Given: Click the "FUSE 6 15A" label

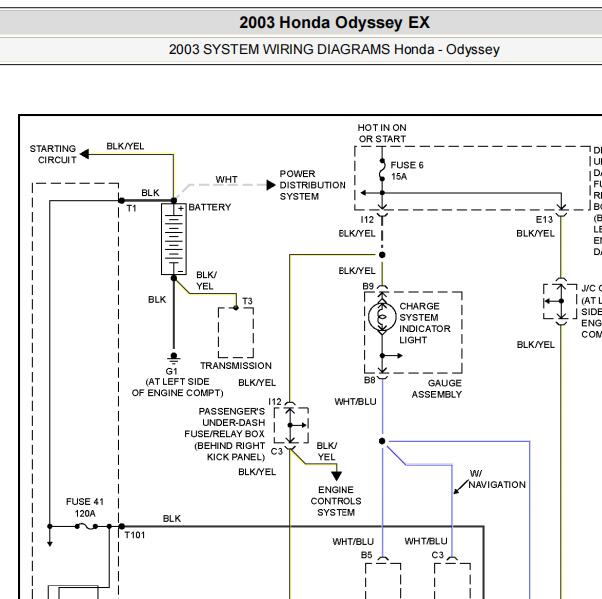Looking at the screenshot, I should [407, 171].
